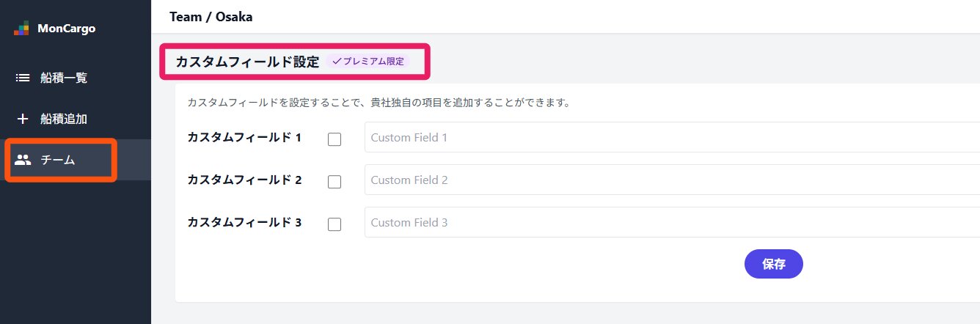This screenshot has width=980, height=324.
Task: Select the チーム menu item
Action: (57, 160)
